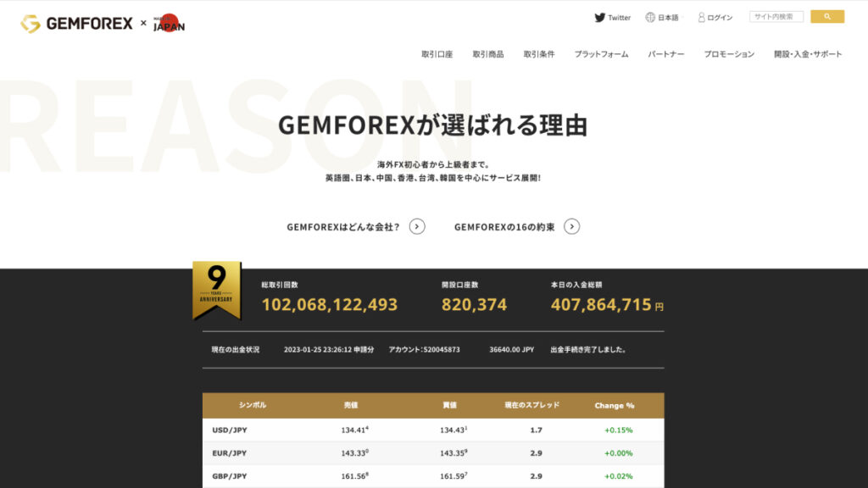Select the EUR/JPY symbol cell
The height and width of the screenshot is (488, 868).
tap(229, 453)
